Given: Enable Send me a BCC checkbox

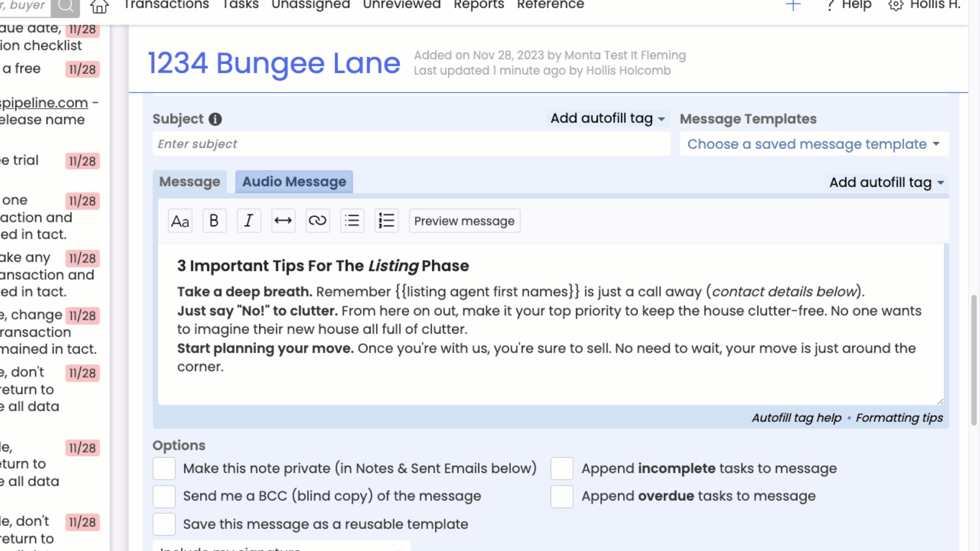Looking at the screenshot, I should 164,496.
